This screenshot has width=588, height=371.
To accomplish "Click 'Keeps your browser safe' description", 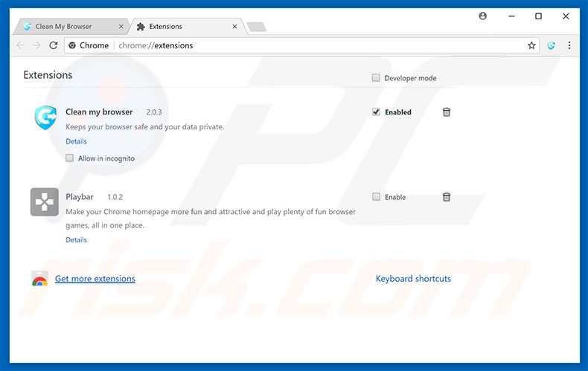I will 144,126.
